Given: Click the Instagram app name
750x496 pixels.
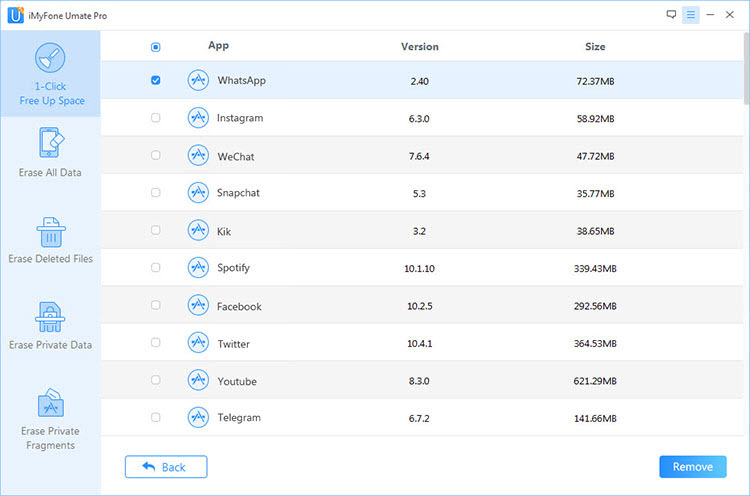Looking at the screenshot, I should pos(240,118).
